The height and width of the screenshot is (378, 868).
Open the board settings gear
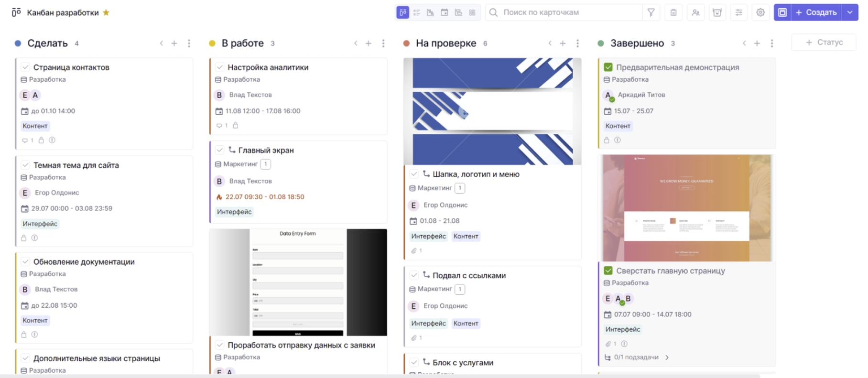[760, 12]
